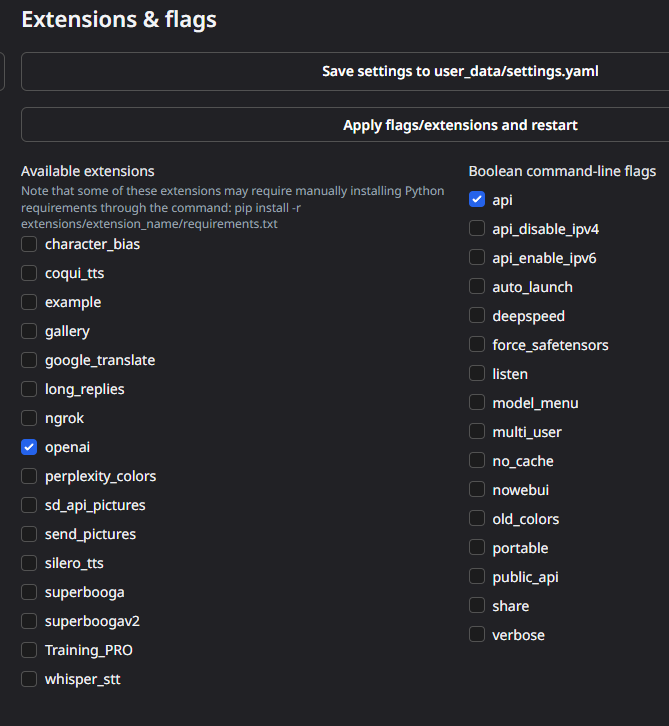
Task: Click Save settings to user_data/settings.yaml button
Action: pyautogui.click(x=460, y=72)
